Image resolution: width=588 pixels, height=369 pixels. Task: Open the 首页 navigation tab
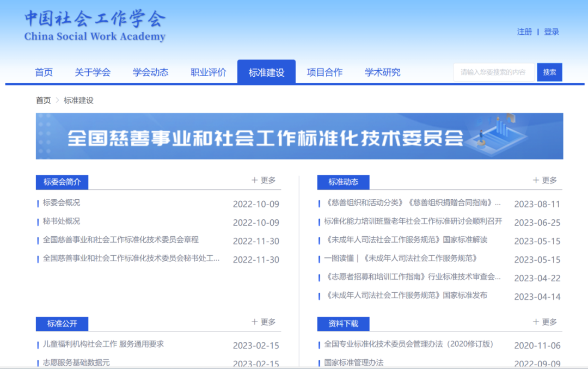coord(44,72)
